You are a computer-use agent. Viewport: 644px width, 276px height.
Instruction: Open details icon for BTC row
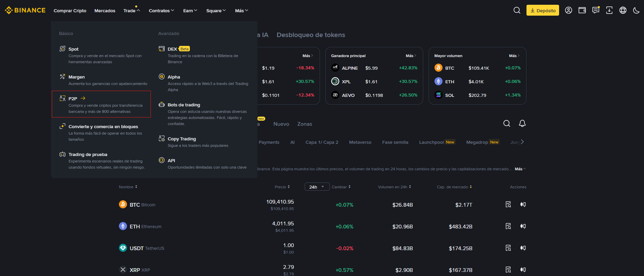(x=508, y=204)
